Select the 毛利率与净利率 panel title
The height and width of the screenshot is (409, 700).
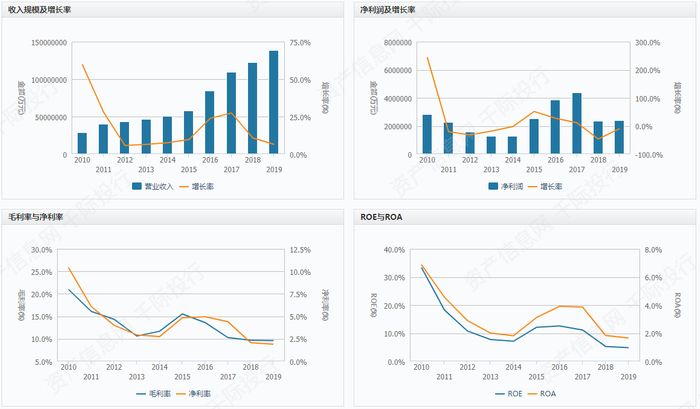click(x=36, y=217)
